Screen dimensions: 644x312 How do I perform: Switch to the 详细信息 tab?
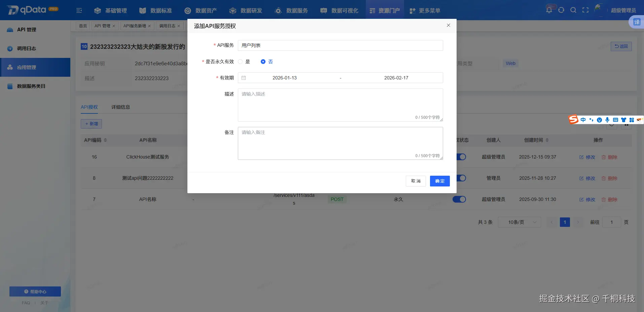(120, 107)
